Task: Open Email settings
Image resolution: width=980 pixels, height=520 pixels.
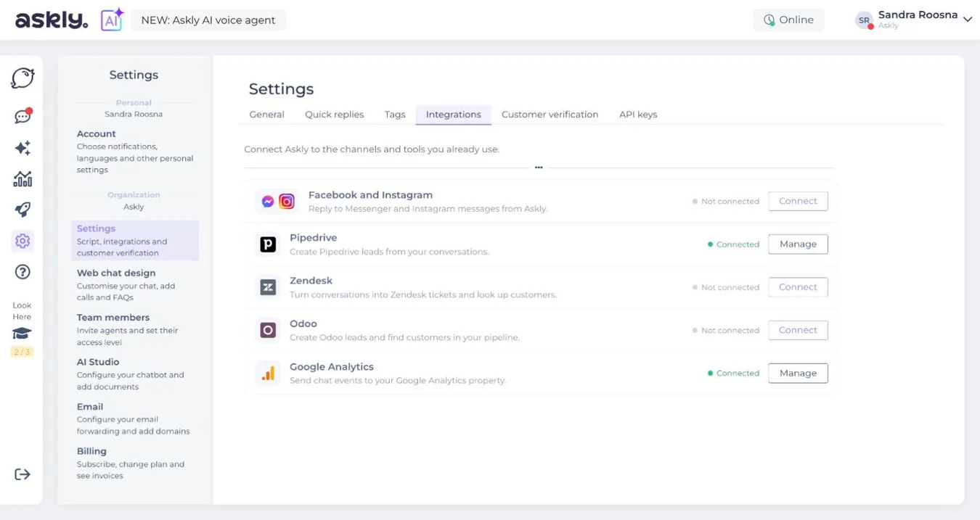Action: pyautogui.click(x=135, y=418)
